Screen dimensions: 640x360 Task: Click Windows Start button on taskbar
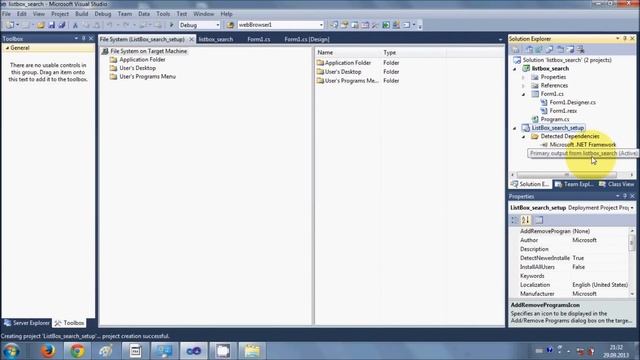[11, 351]
